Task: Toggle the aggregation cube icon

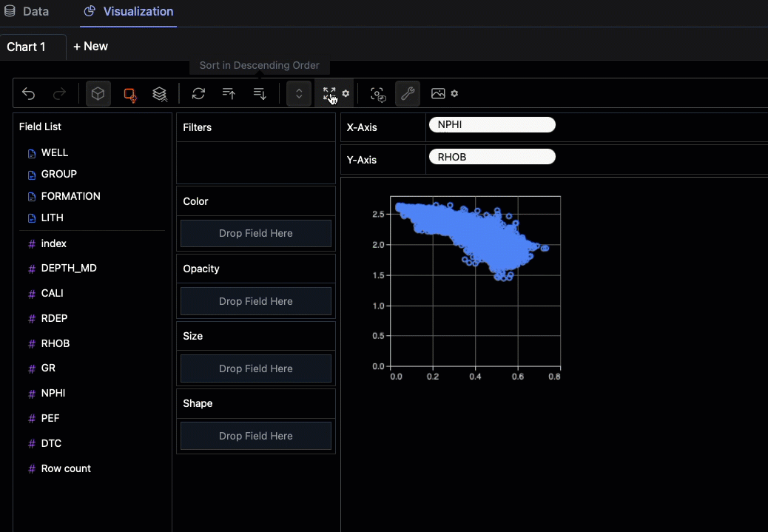Action: click(x=98, y=94)
